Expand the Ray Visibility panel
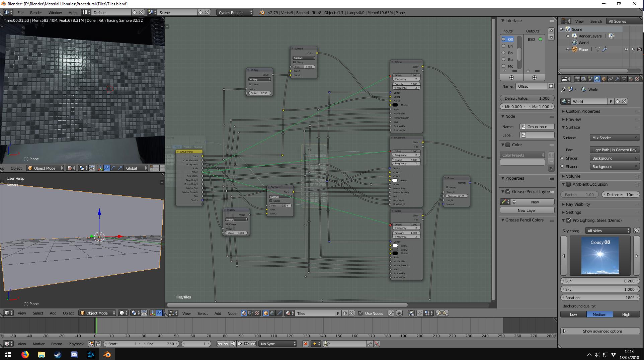Image resolution: width=644 pixels, height=360 pixels. [x=578, y=204]
